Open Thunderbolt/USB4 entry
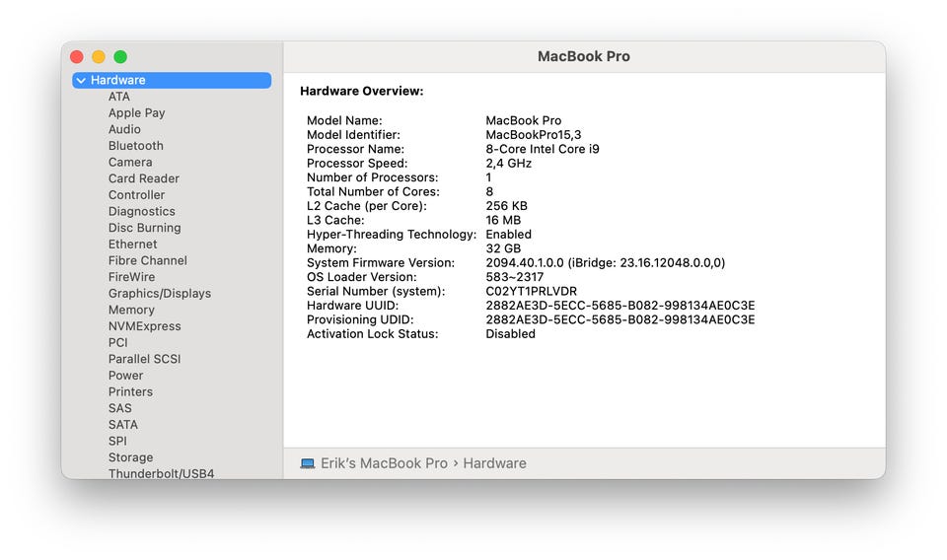 [161, 473]
